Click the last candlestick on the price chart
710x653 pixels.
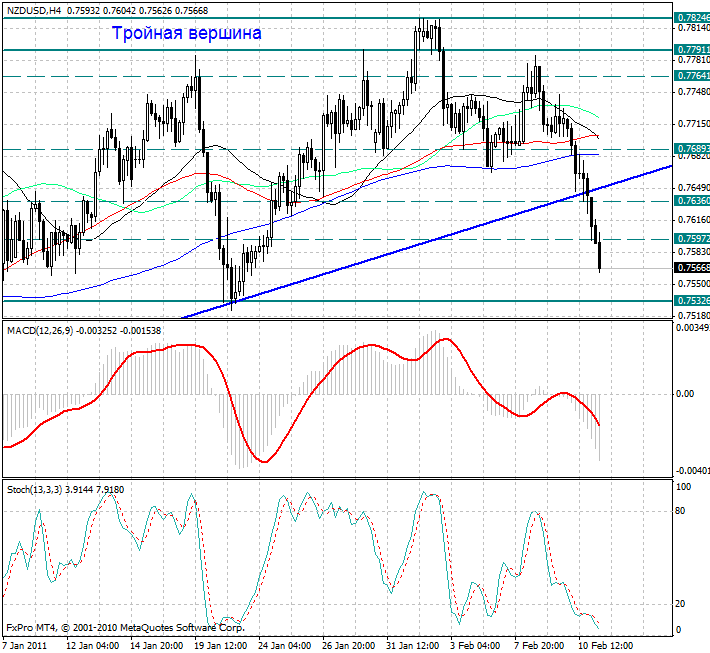600,256
